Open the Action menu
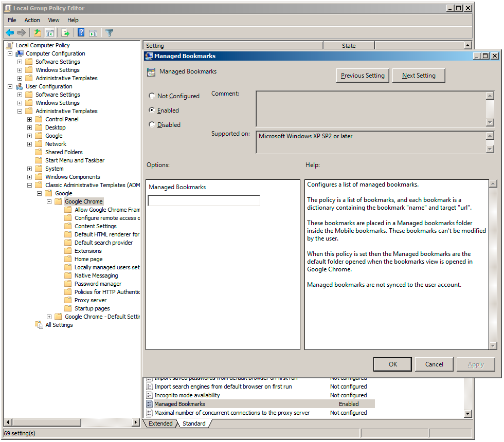The width and height of the screenshot is (504, 442). 32,20
